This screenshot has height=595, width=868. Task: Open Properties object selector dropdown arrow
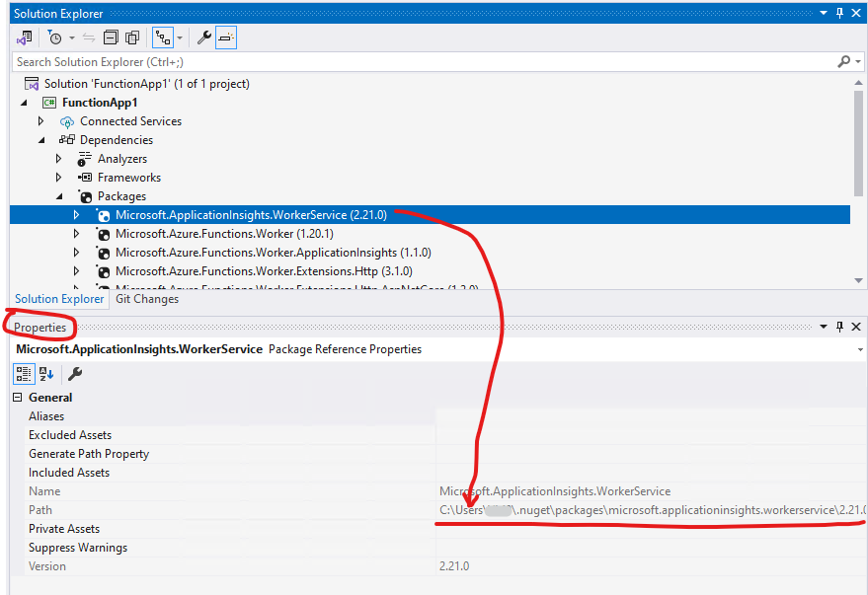(860, 349)
